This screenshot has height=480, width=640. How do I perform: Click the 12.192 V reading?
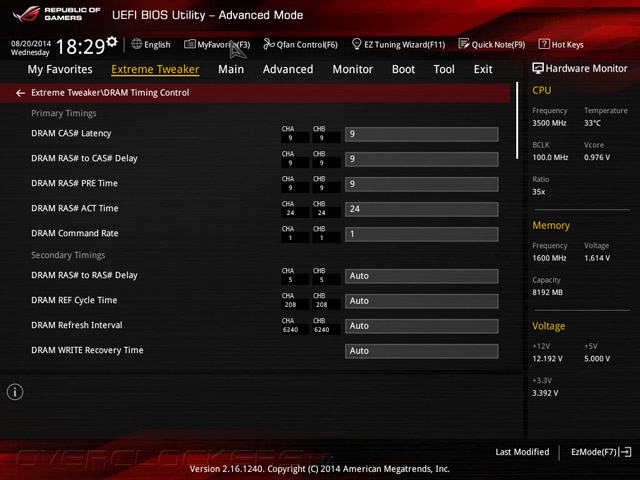[x=547, y=359]
